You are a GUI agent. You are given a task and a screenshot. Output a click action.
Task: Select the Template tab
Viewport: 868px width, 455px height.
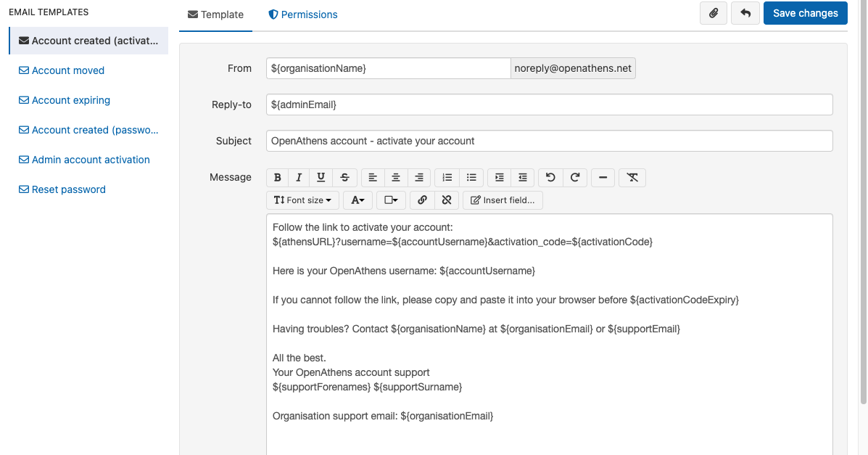pos(215,14)
